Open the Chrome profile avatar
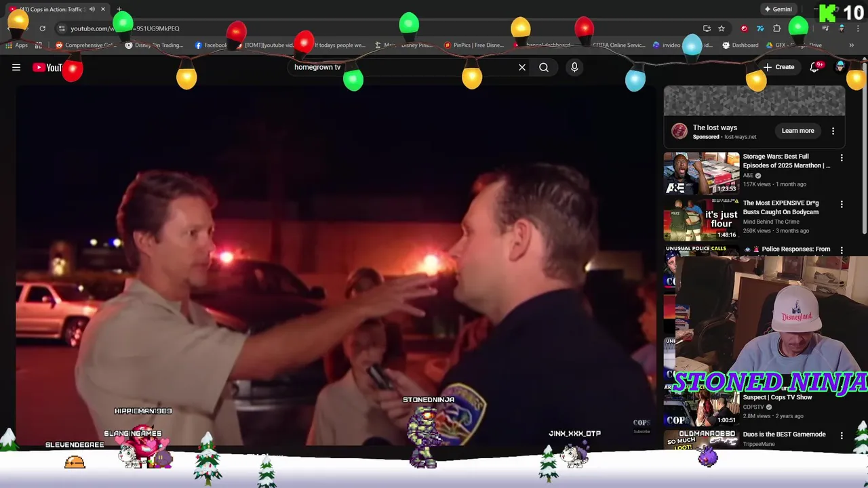This screenshot has height=488, width=868. pyautogui.click(x=842, y=28)
